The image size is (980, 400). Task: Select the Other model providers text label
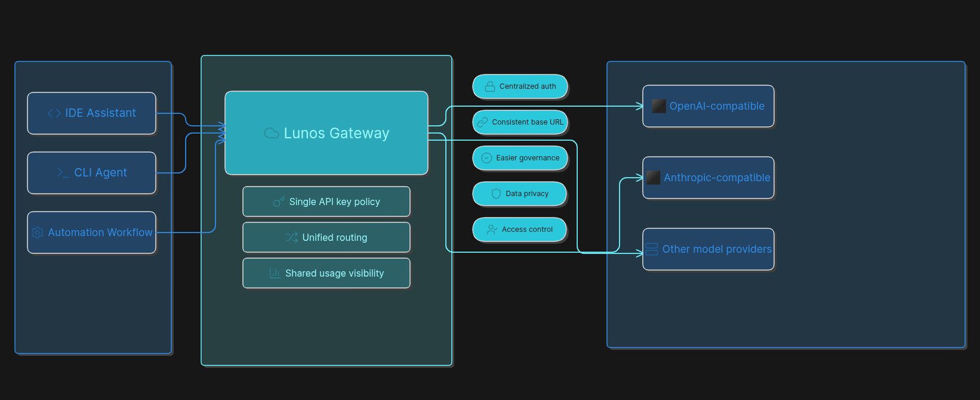point(717,249)
